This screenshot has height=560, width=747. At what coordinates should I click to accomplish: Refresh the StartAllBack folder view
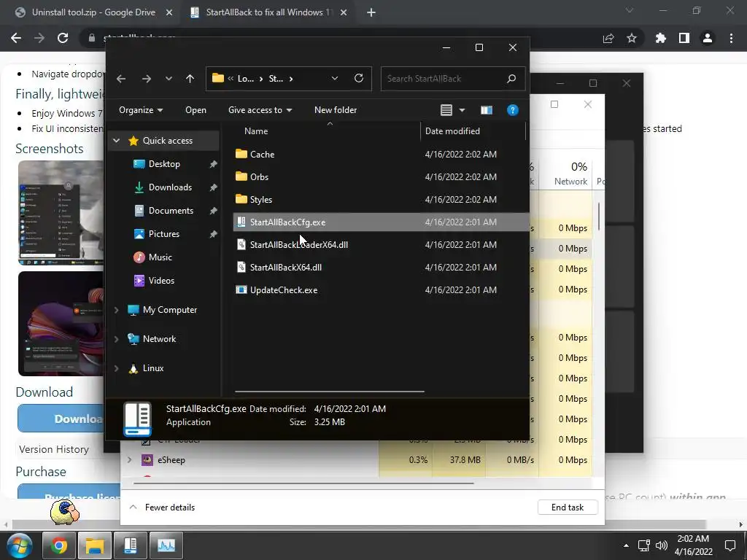click(x=359, y=79)
